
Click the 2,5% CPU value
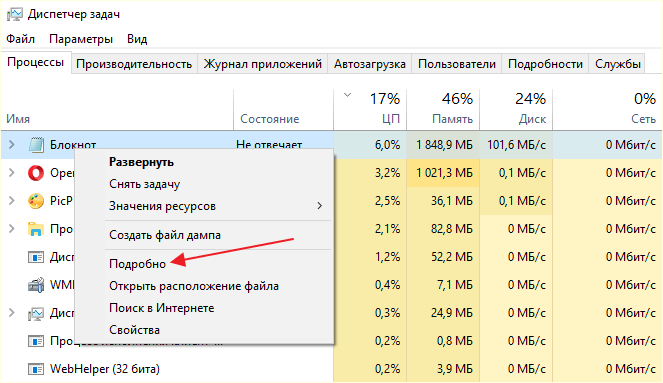pos(387,201)
